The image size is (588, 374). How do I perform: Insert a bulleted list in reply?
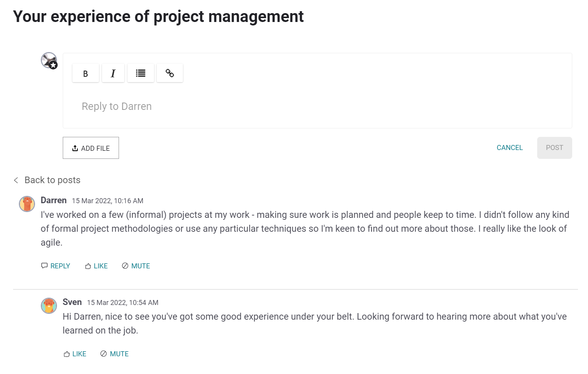click(141, 73)
